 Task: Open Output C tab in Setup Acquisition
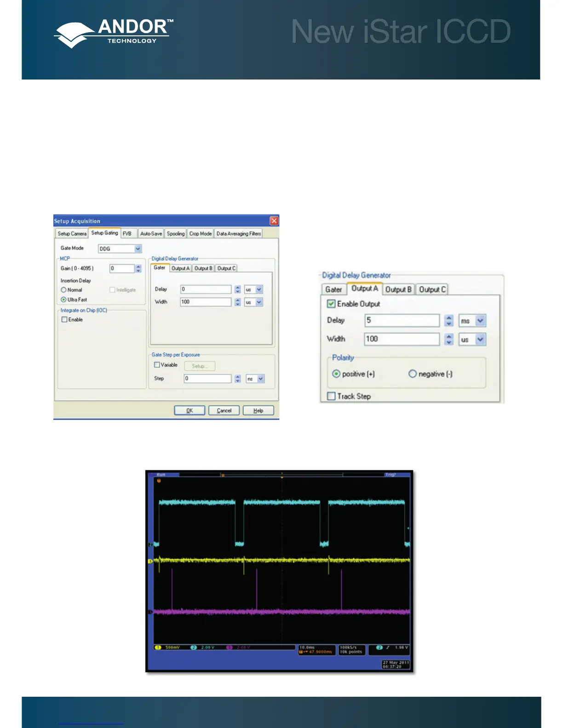coord(226,268)
